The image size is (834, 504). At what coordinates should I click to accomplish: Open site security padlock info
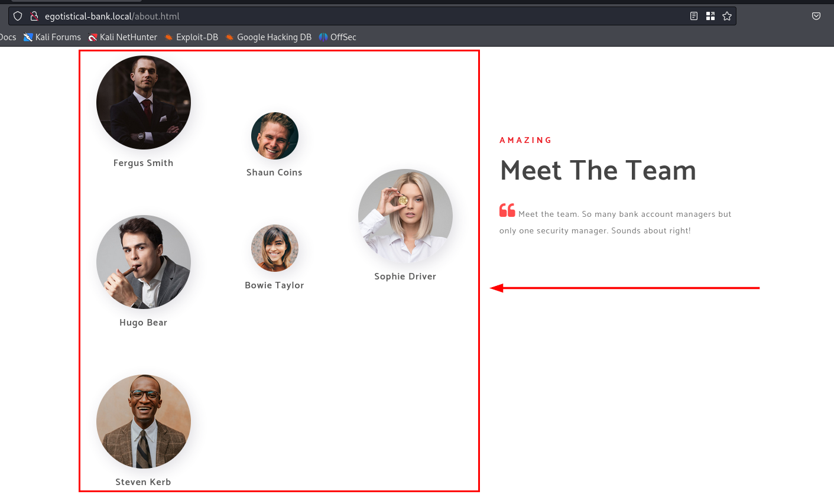[34, 16]
